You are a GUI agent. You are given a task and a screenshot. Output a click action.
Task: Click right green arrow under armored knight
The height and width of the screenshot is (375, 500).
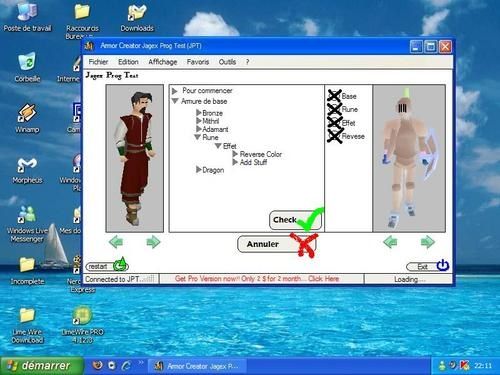pos(428,241)
